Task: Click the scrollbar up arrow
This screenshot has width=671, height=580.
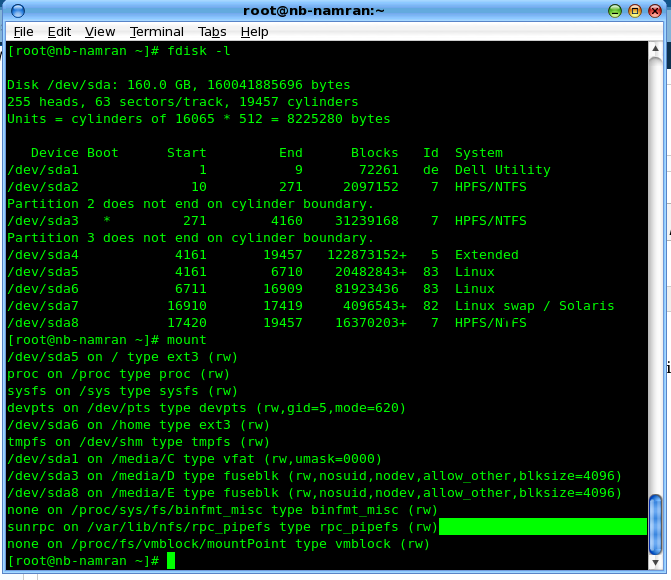Action: click(655, 49)
